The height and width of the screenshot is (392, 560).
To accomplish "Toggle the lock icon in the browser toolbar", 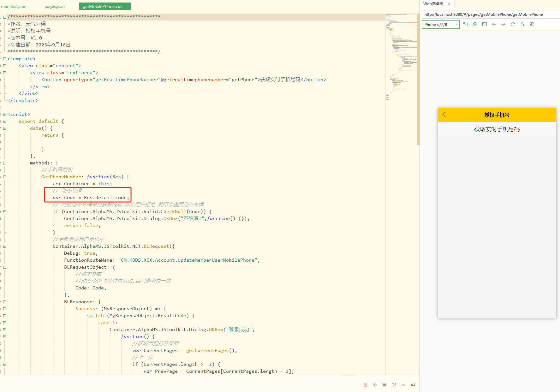I will click(x=522, y=24).
